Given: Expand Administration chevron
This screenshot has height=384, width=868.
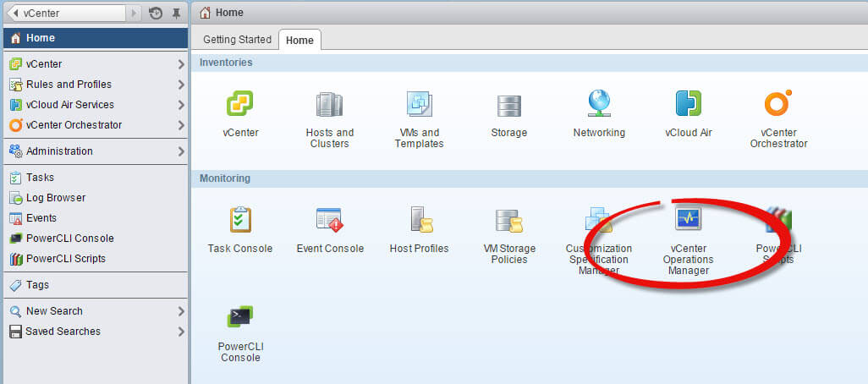Looking at the screenshot, I should click(x=181, y=151).
